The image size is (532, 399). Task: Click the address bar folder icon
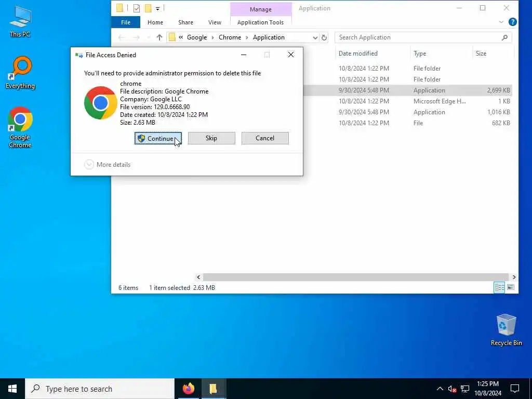pos(172,37)
